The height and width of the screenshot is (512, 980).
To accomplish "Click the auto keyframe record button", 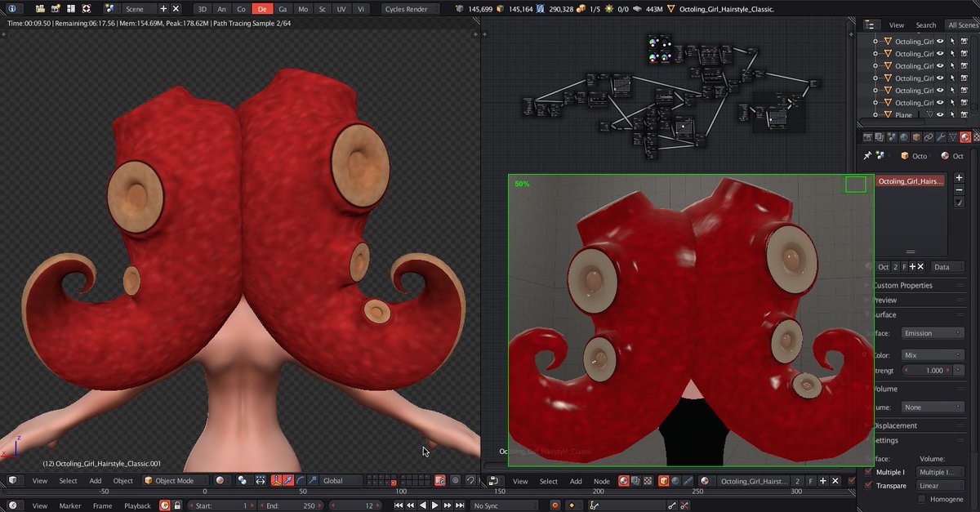I will (x=555, y=505).
